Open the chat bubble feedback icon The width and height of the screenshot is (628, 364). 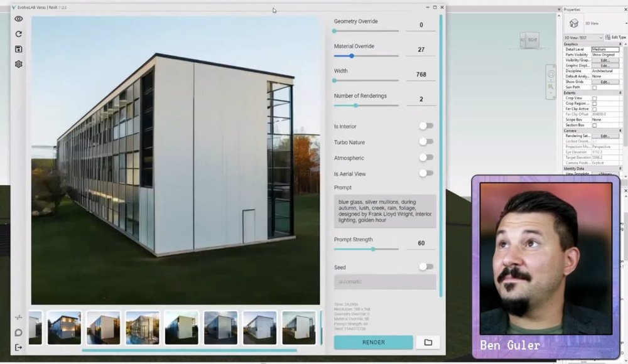(x=18, y=333)
